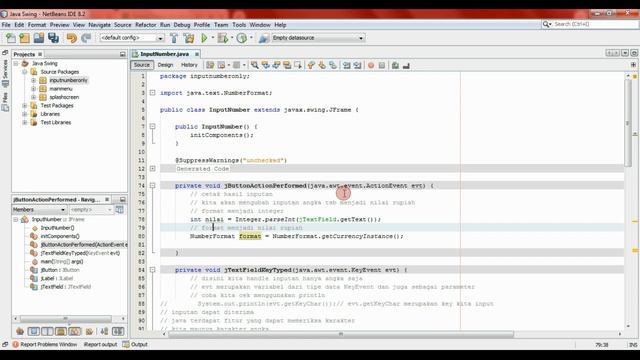
Task: Open the Report Problems Window
Action: click(44, 344)
